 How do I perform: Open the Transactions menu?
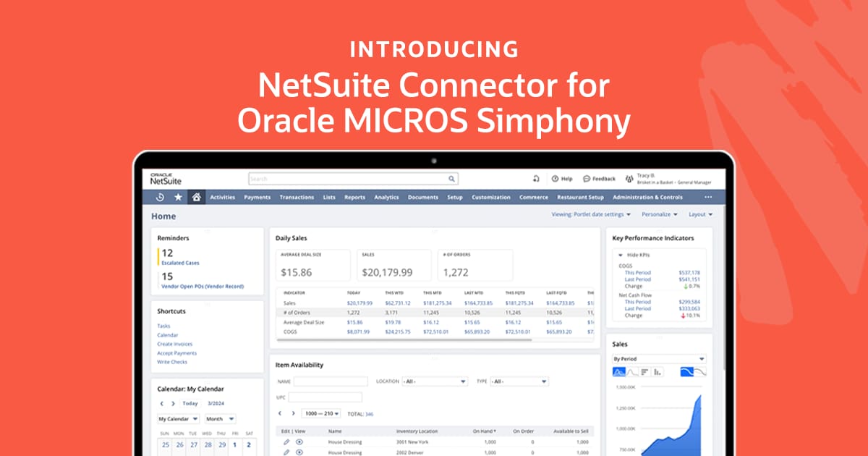(297, 197)
